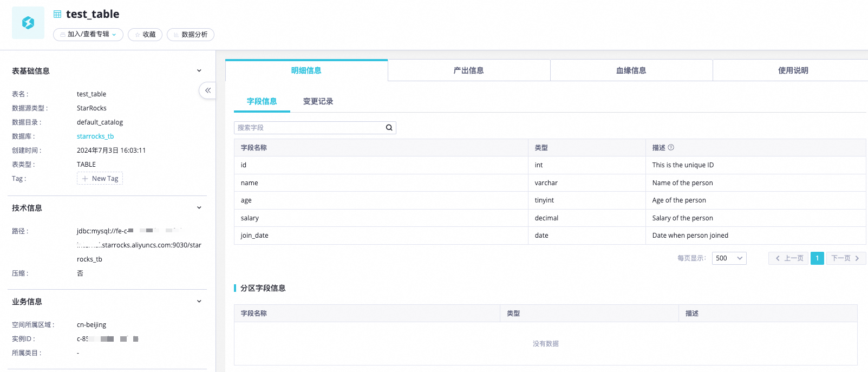Click the name field row cell
868x372 pixels.
click(381, 183)
